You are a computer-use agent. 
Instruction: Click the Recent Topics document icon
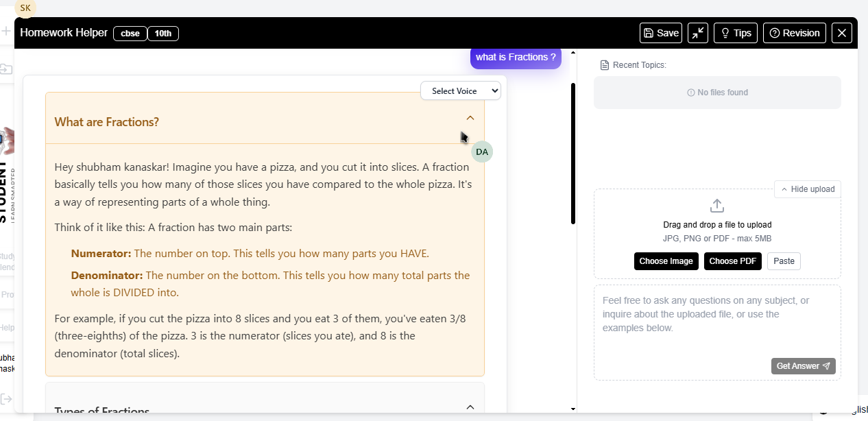click(604, 65)
